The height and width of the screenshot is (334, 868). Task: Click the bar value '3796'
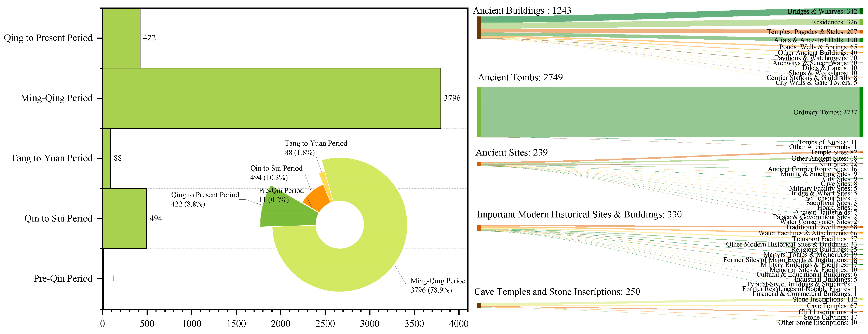coord(452,98)
